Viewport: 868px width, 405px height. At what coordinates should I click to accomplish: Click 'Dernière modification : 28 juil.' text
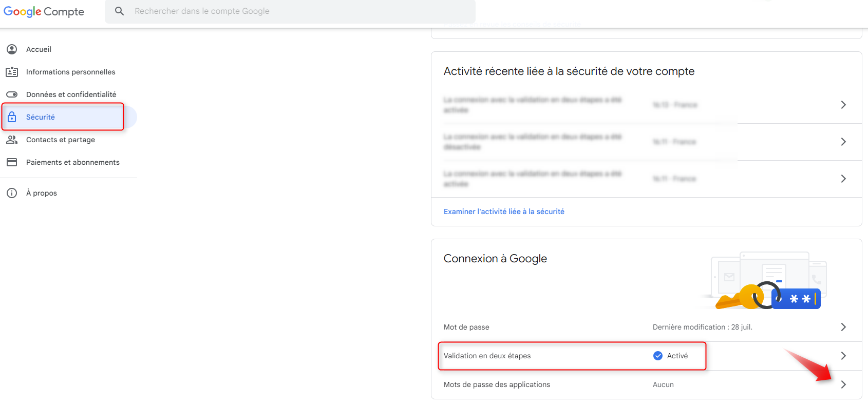tap(702, 327)
